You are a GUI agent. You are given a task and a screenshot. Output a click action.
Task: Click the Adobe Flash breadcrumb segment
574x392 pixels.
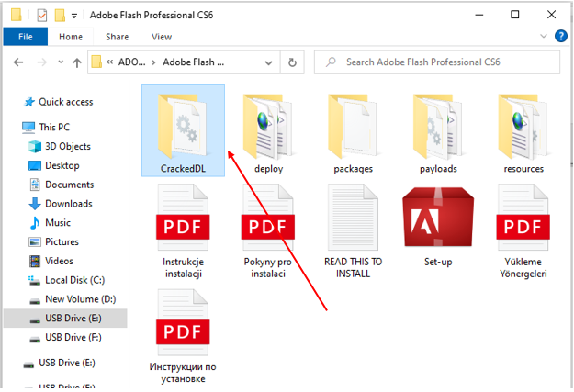pos(193,62)
